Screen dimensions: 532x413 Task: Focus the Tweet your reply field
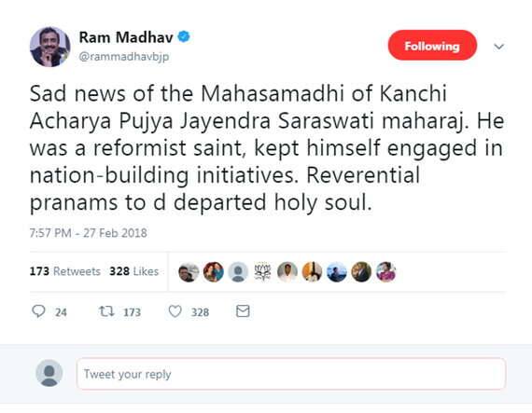(291, 374)
